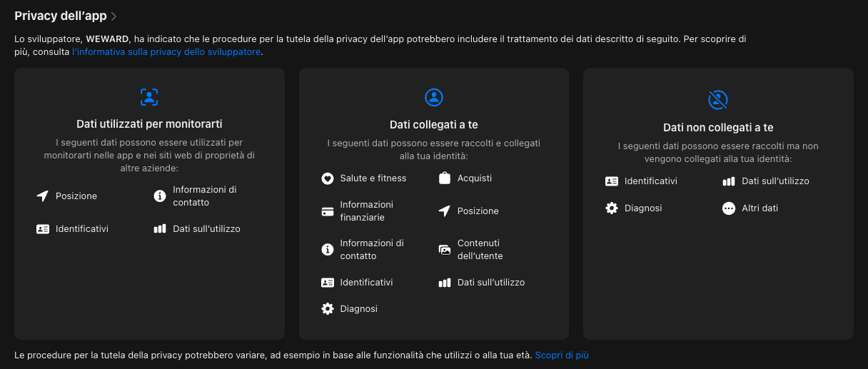The image size is (868, 369).
Task: Click the Dati sull'utilizzo bar chart icon in tracking card
Action: point(160,229)
